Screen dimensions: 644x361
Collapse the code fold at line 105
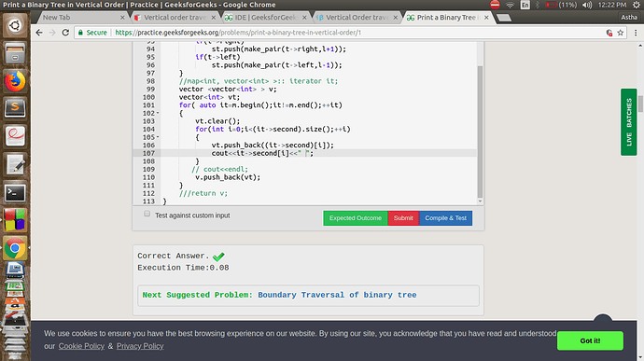pos(158,137)
